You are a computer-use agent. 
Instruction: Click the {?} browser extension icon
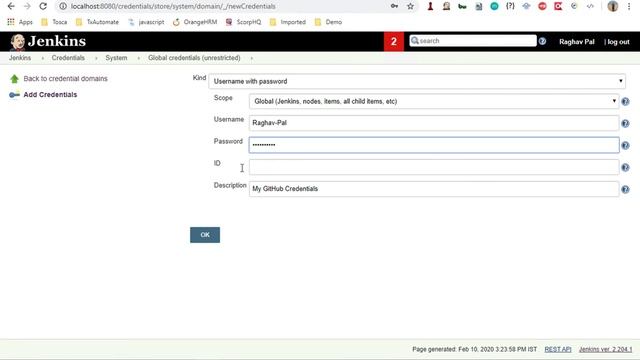point(510,6)
